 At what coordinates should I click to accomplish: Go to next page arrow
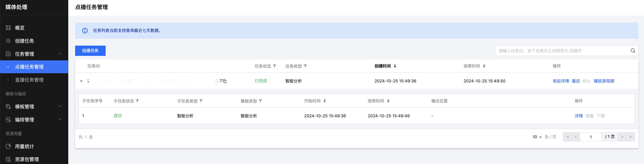coord(622,137)
